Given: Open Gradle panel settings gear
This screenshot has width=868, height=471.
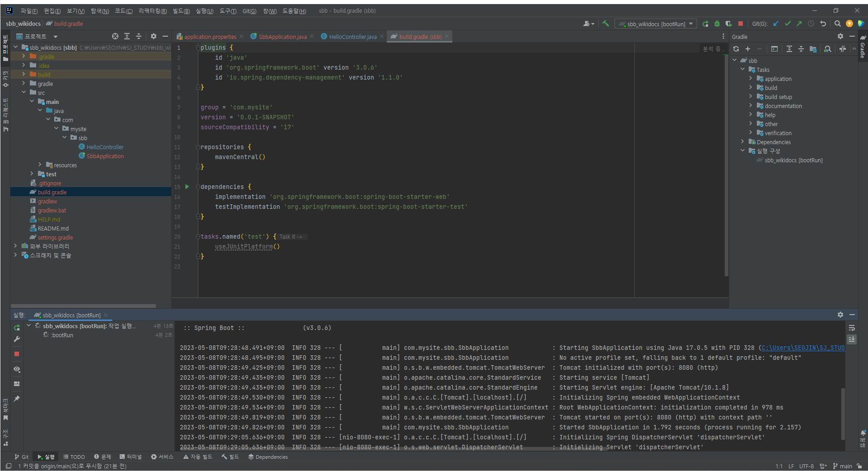Looking at the screenshot, I should 840,37.
